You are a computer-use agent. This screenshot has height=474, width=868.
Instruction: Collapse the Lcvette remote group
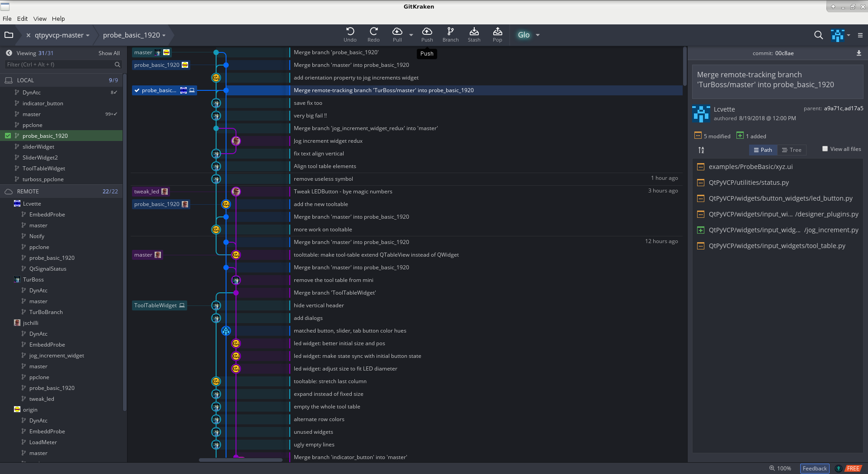pyautogui.click(x=32, y=204)
